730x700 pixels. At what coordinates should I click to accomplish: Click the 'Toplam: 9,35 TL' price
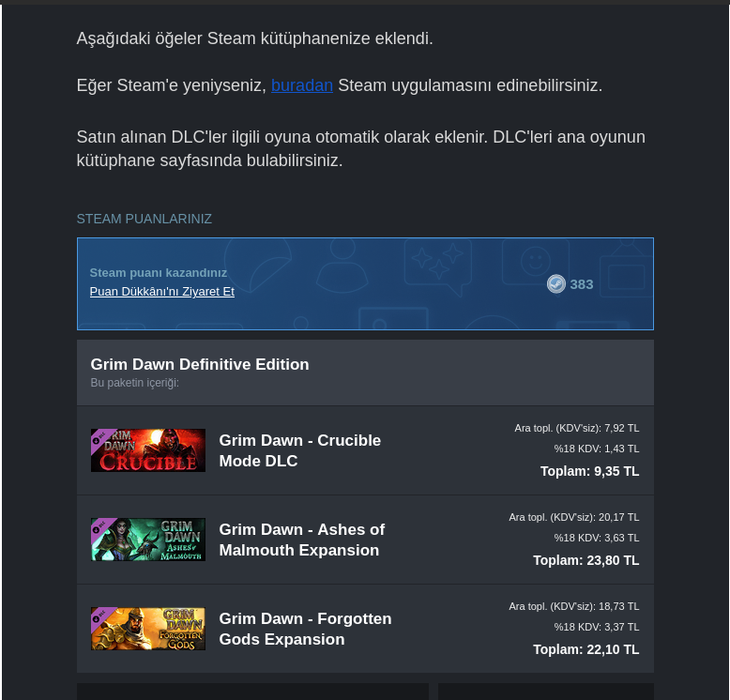point(589,471)
